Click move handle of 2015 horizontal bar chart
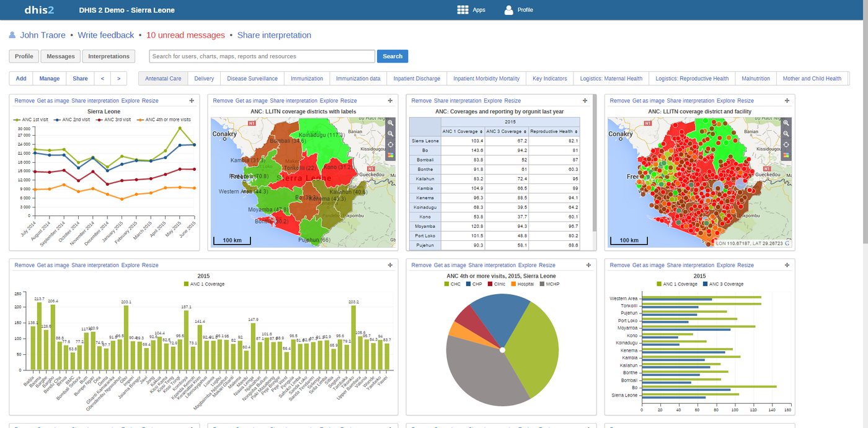This screenshot has width=868, height=428. tap(787, 265)
